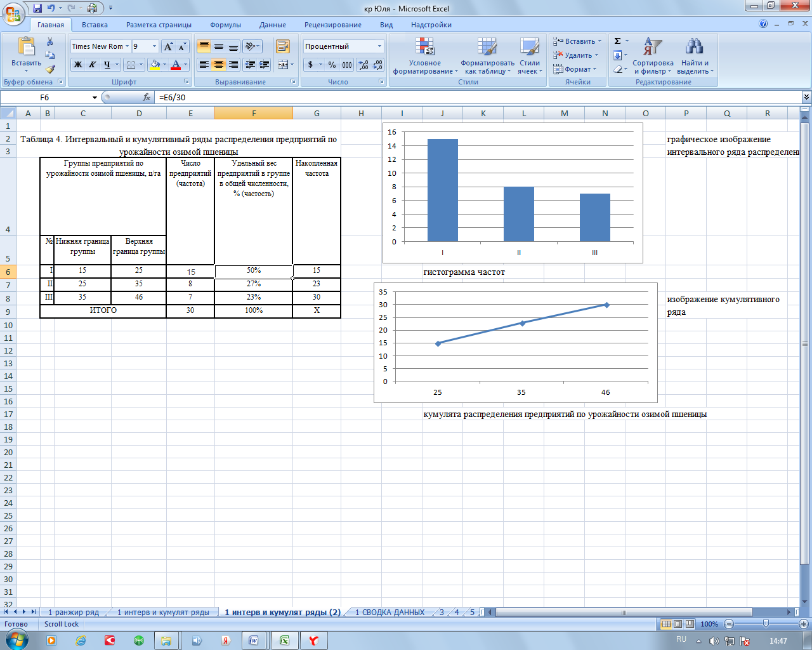Viewport: 812px width, 650px height.
Task: Toggle align text right
Action: 233,65
